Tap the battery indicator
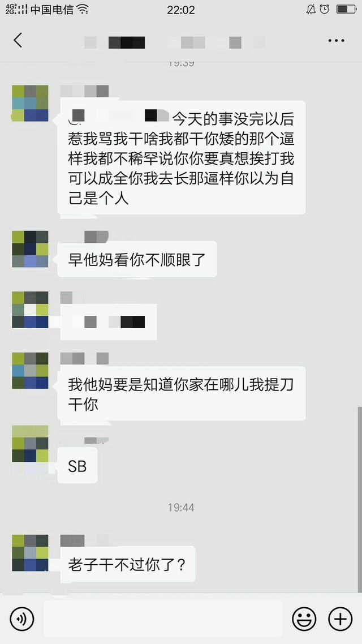The width and height of the screenshot is (362, 644). pyautogui.click(x=346, y=9)
